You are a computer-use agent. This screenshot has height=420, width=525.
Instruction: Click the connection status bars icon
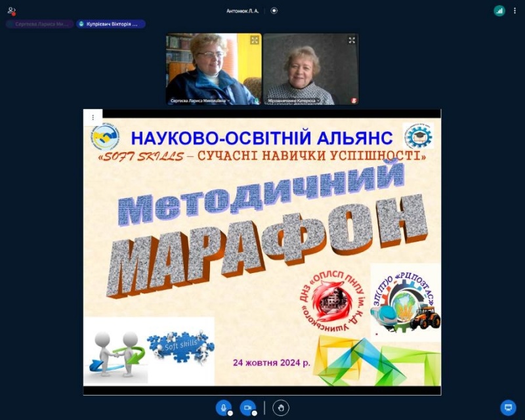coord(499,10)
